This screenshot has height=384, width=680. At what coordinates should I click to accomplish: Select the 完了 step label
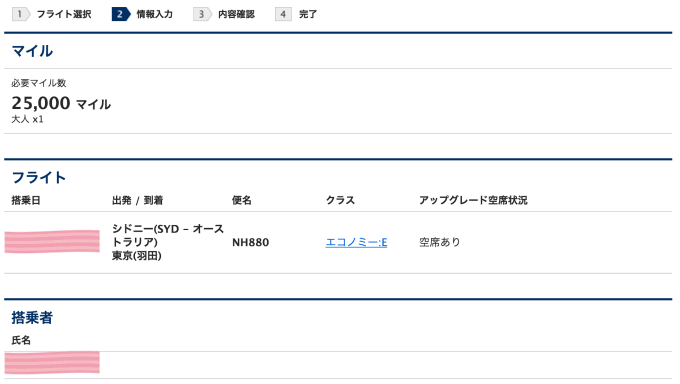click(308, 14)
